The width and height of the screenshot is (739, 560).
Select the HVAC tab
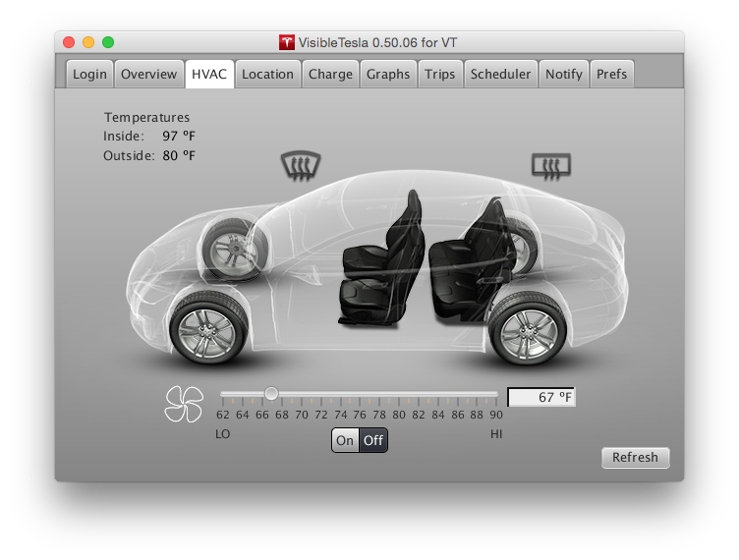pos(209,74)
